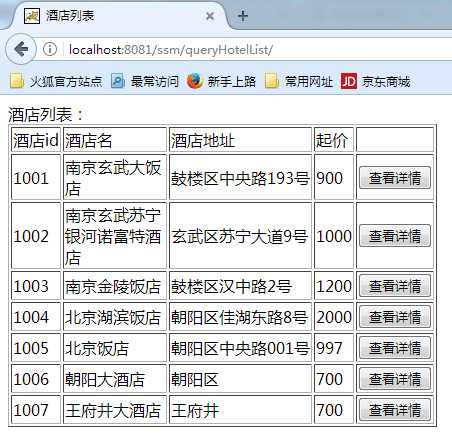This screenshot has width=452, height=437.
Task: Click 查看详情 for hotel 1003
Action: [395, 286]
